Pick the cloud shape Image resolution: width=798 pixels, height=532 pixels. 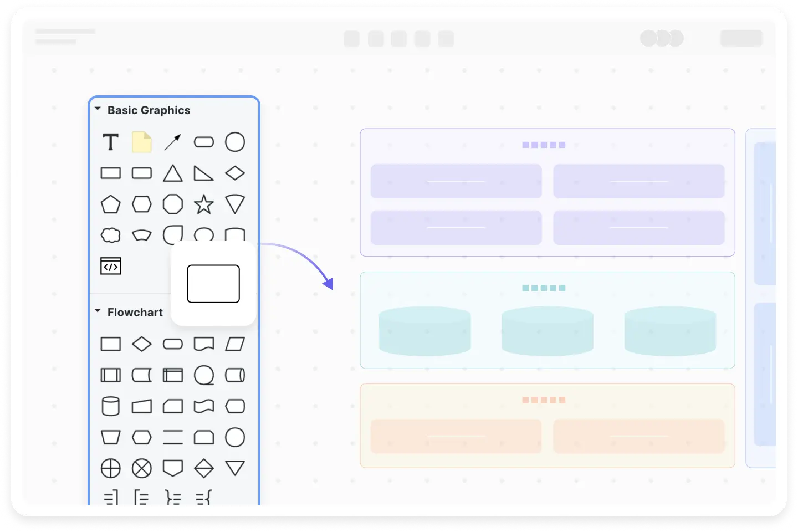[x=111, y=235]
